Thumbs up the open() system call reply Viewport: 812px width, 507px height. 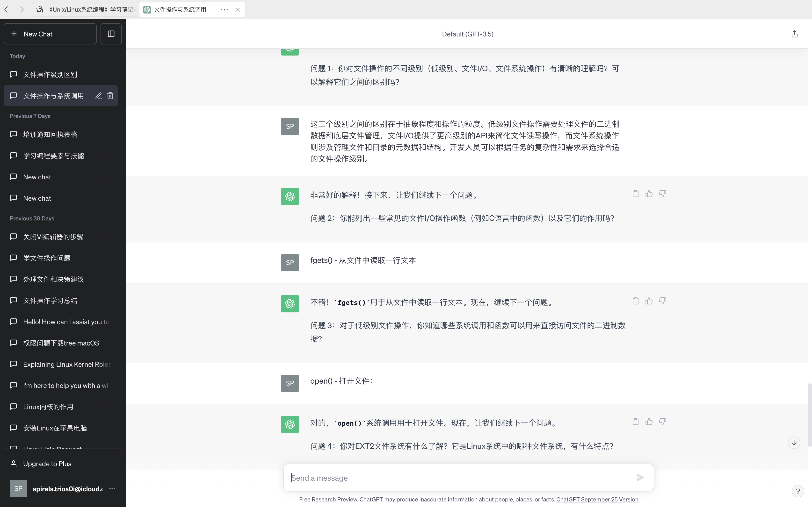649,422
